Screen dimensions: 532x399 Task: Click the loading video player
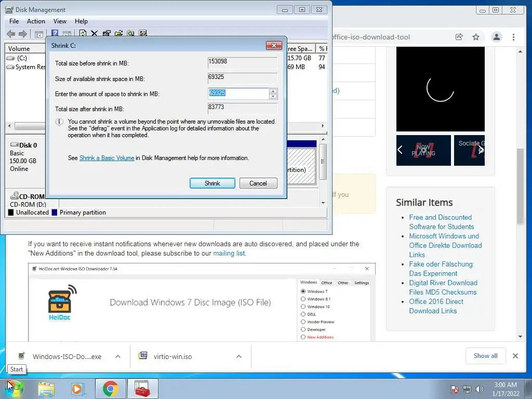tap(441, 89)
